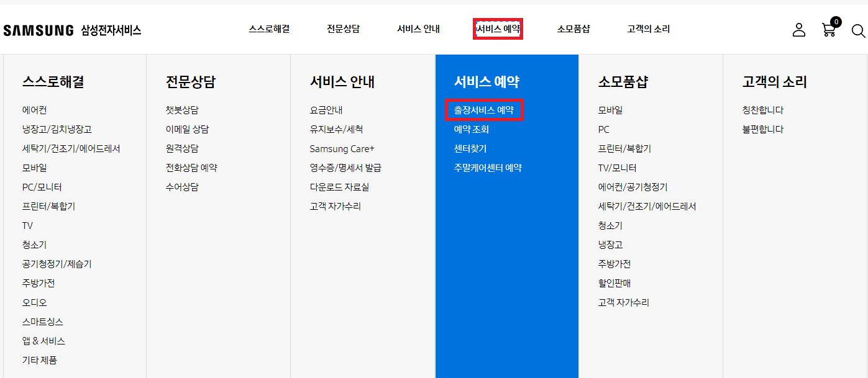868x378 pixels.
Task: Click 세탁기/건조기/에어드레서 under 스스로해결
Action: coord(71,149)
